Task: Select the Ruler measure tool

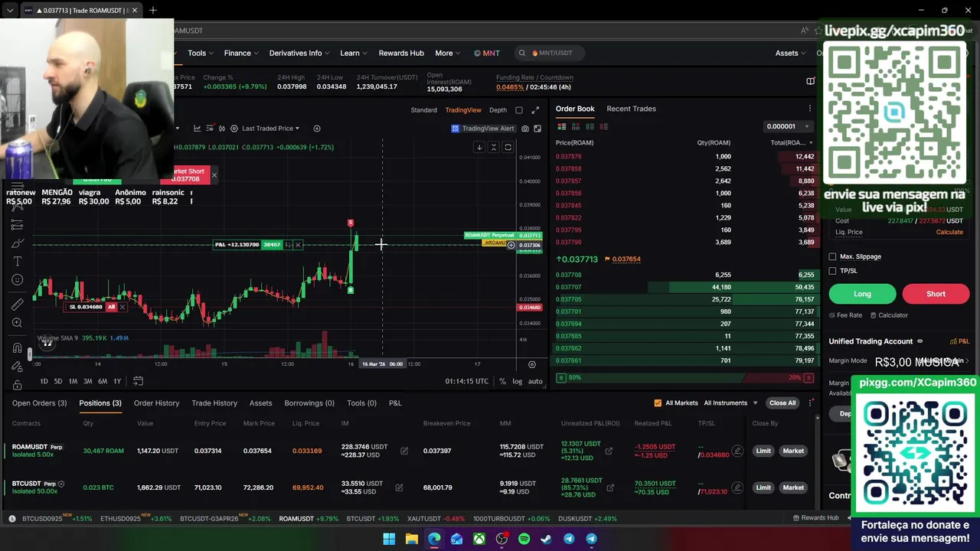Action: (17, 305)
